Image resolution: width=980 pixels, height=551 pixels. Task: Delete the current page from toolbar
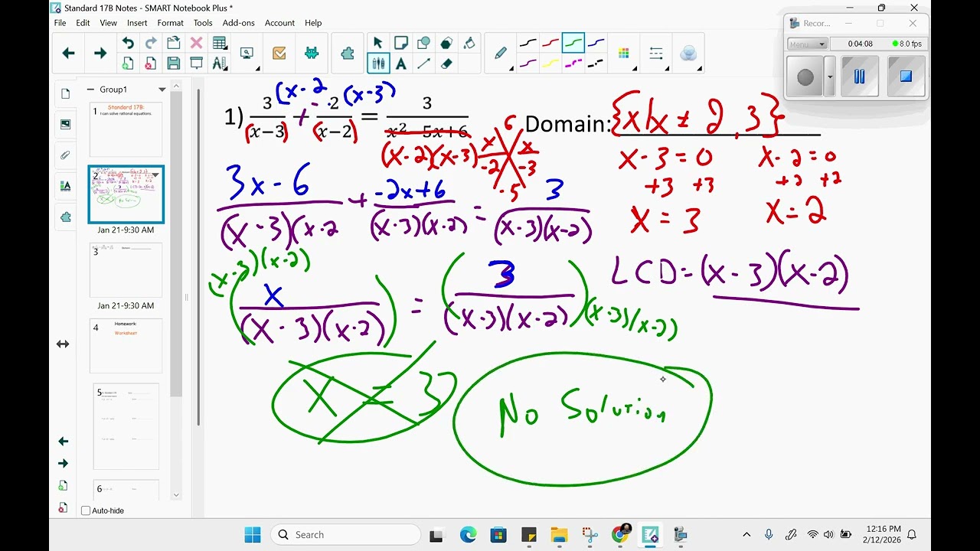(x=151, y=64)
